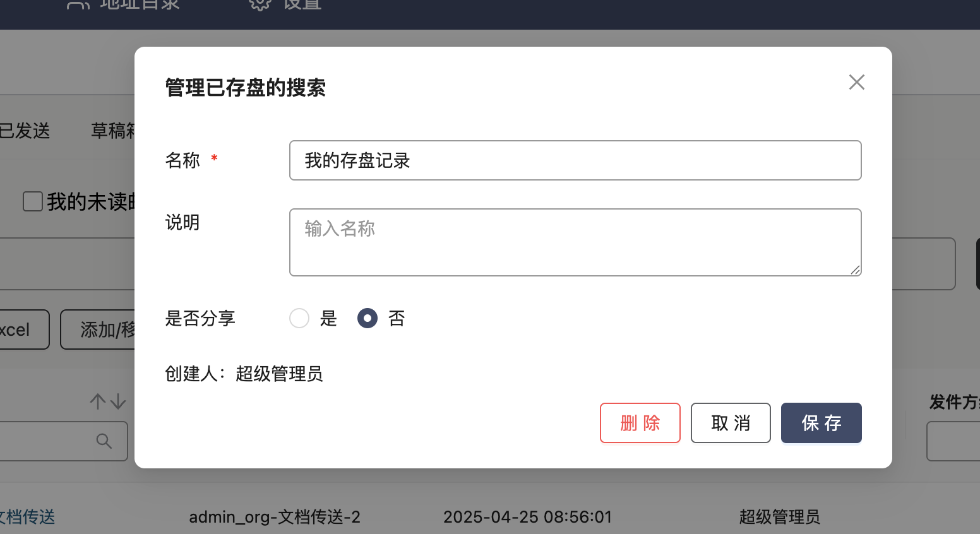Open 设置 via the gear icon
Image resolution: width=980 pixels, height=534 pixels.
(x=260, y=4)
